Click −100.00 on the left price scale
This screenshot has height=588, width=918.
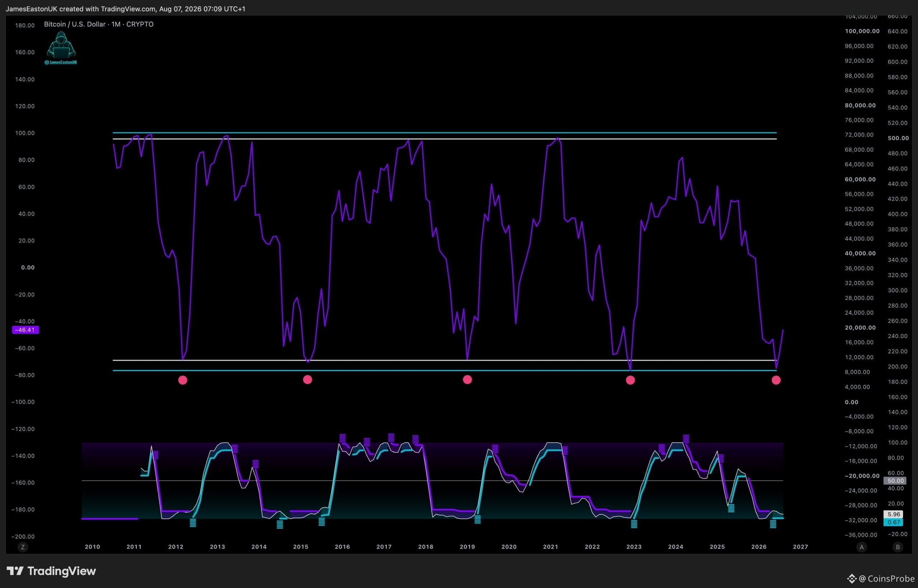pos(23,402)
